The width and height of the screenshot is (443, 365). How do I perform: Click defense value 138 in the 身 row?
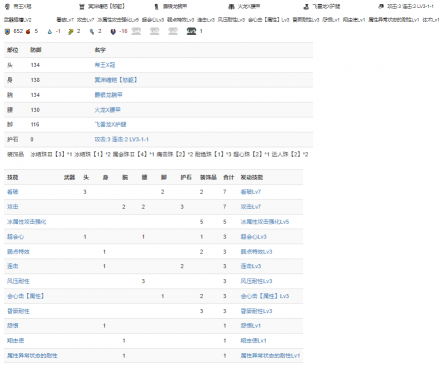click(x=35, y=80)
